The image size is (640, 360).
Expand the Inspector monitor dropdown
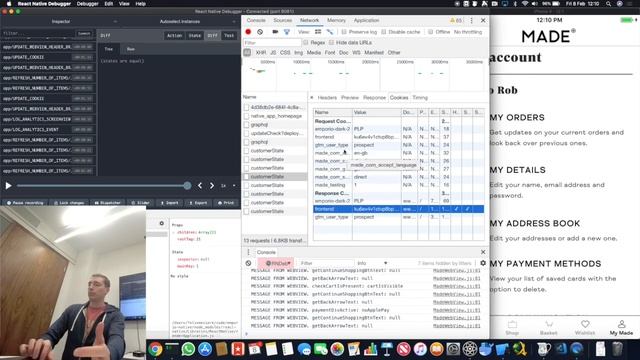coord(61,21)
